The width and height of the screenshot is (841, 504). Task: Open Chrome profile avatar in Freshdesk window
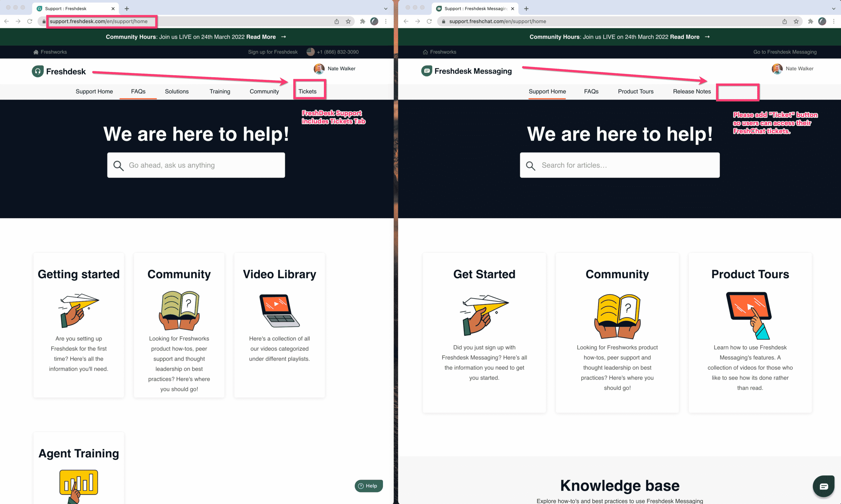(374, 21)
